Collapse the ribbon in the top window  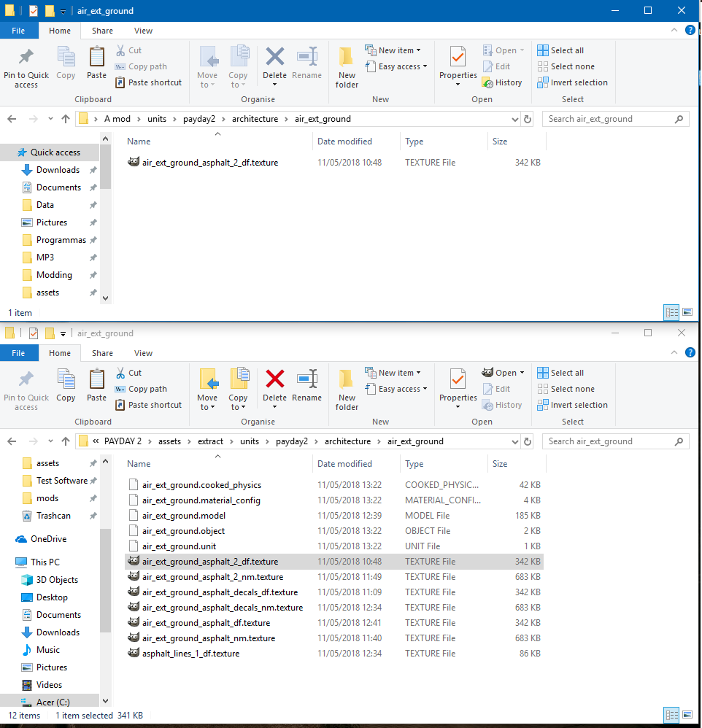point(674,30)
